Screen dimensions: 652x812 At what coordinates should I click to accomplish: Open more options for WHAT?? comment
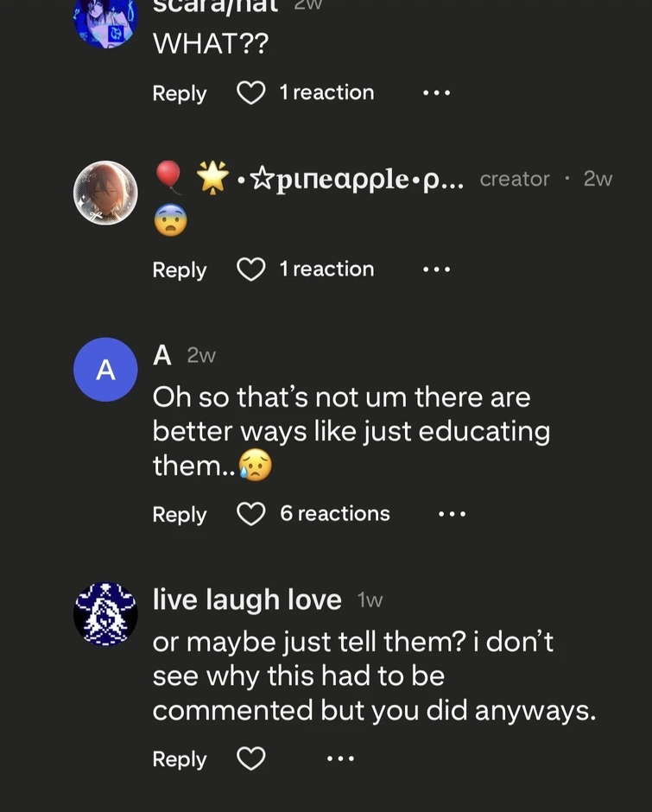pyautogui.click(x=436, y=92)
